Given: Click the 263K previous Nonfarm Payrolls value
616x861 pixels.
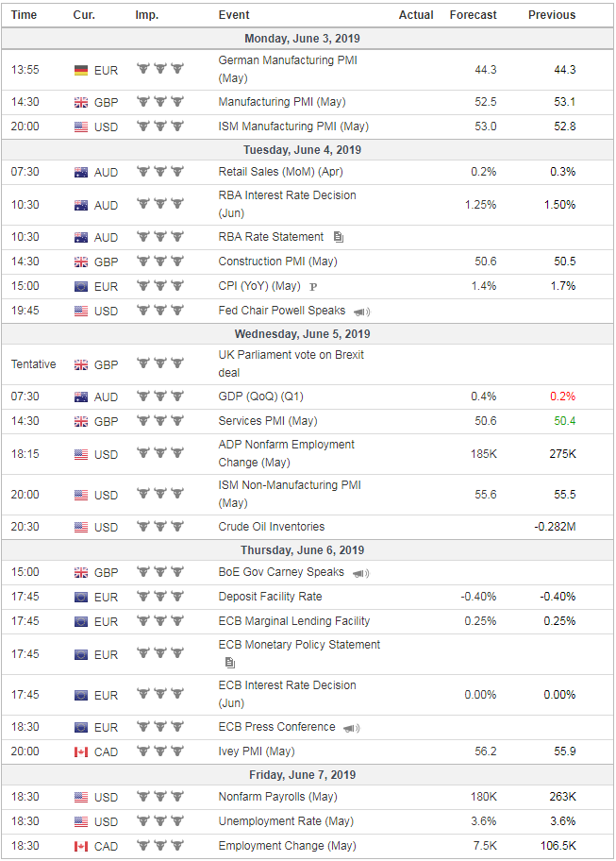Looking at the screenshot, I should coord(563,797).
